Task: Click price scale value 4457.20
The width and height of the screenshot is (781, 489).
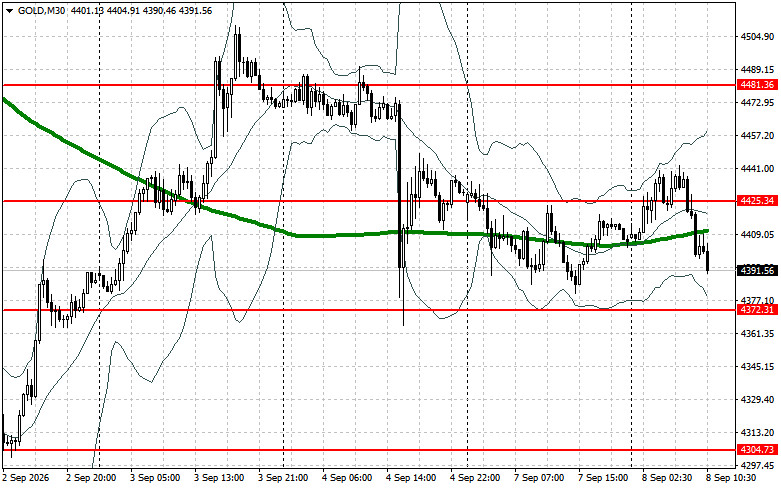Action: click(757, 135)
